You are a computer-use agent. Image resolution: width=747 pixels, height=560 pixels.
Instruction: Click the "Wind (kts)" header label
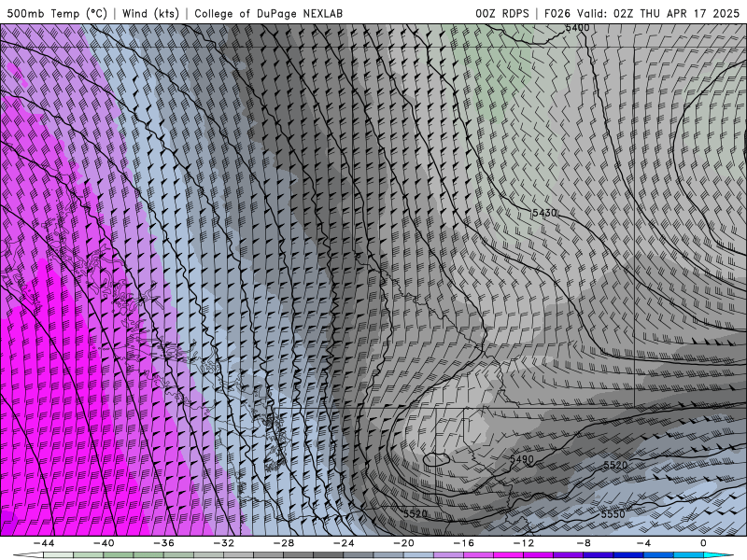(x=150, y=13)
